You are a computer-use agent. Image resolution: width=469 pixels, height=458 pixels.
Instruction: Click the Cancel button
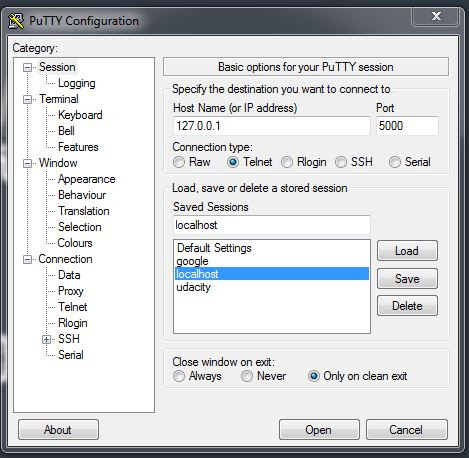(407, 430)
